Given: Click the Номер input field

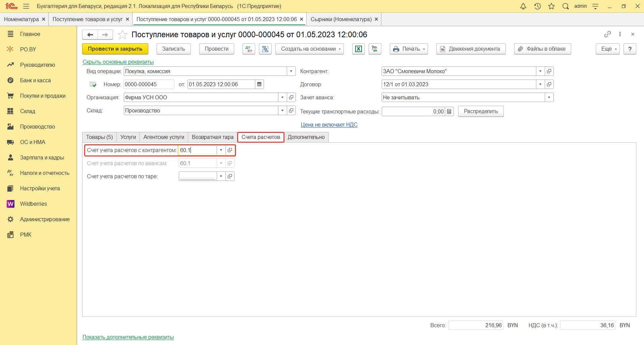Looking at the screenshot, I should [x=148, y=84].
